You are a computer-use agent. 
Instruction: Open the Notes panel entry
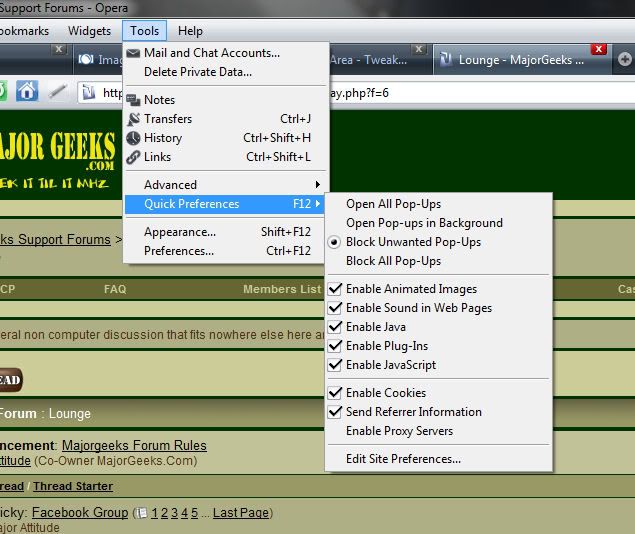(x=159, y=100)
